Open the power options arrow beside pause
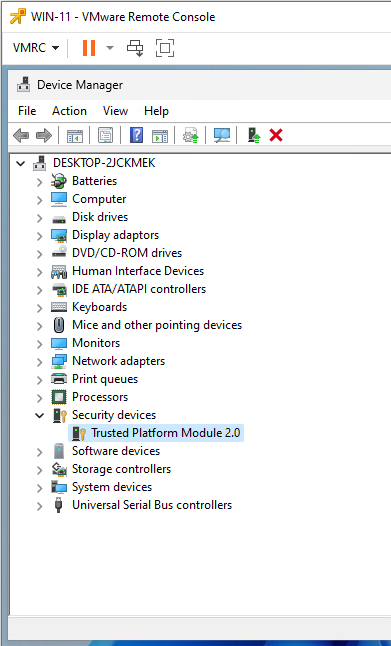The image size is (391, 646). point(110,48)
